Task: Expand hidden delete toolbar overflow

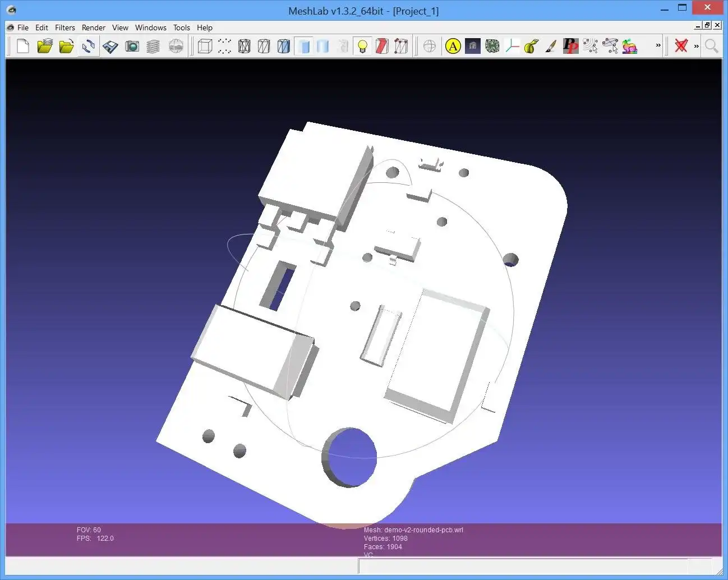Action: pos(697,46)
